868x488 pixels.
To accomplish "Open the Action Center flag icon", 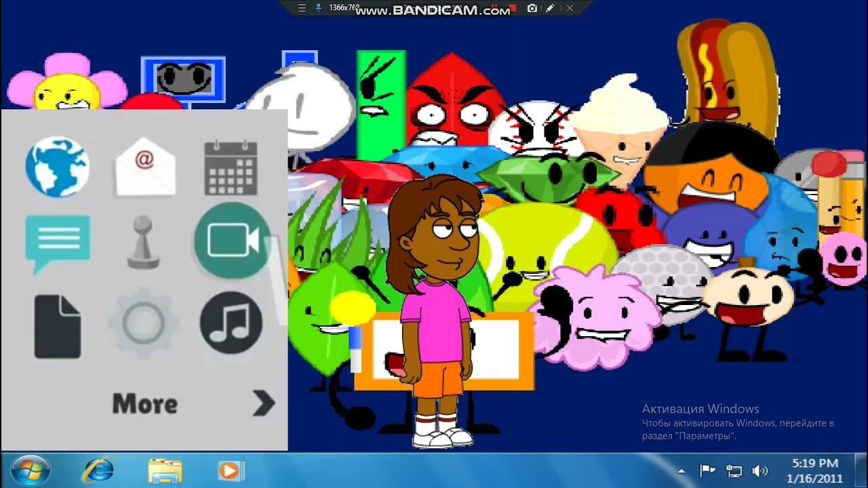I will tap(707, 470).
